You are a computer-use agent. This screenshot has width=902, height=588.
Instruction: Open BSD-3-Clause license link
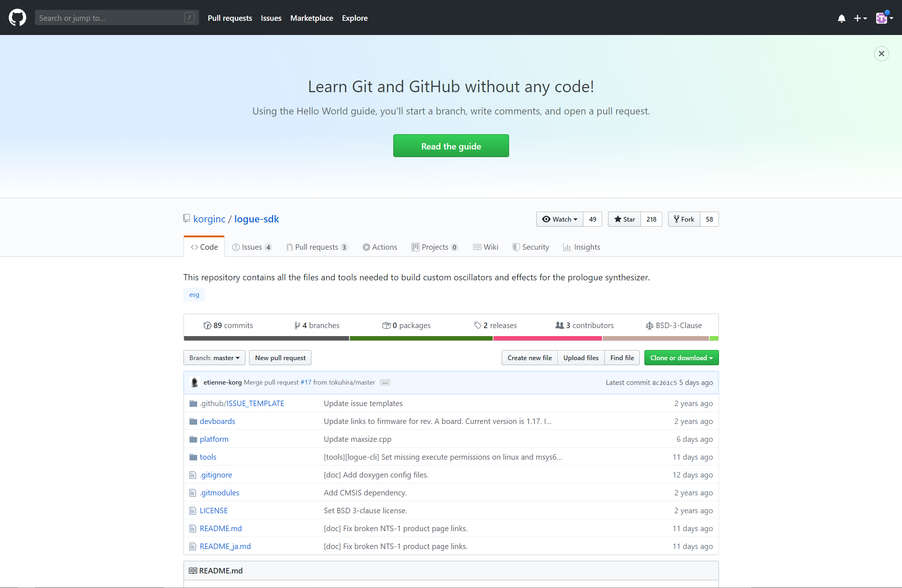[674, 325]
